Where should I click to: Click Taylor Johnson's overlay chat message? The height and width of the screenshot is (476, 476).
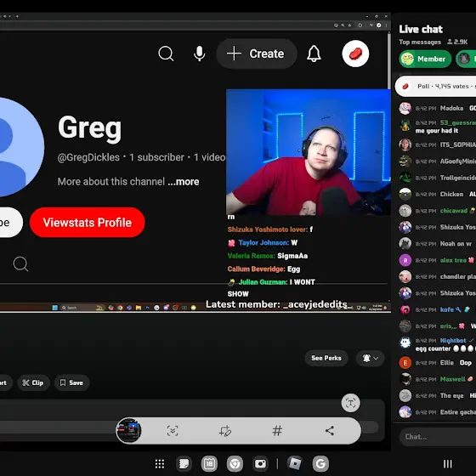pyautogui.click(x=263, y=243)
